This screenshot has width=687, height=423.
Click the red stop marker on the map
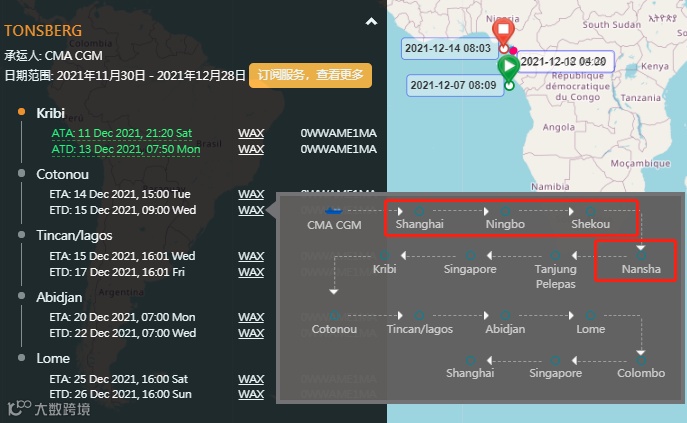tap(503, 32)
